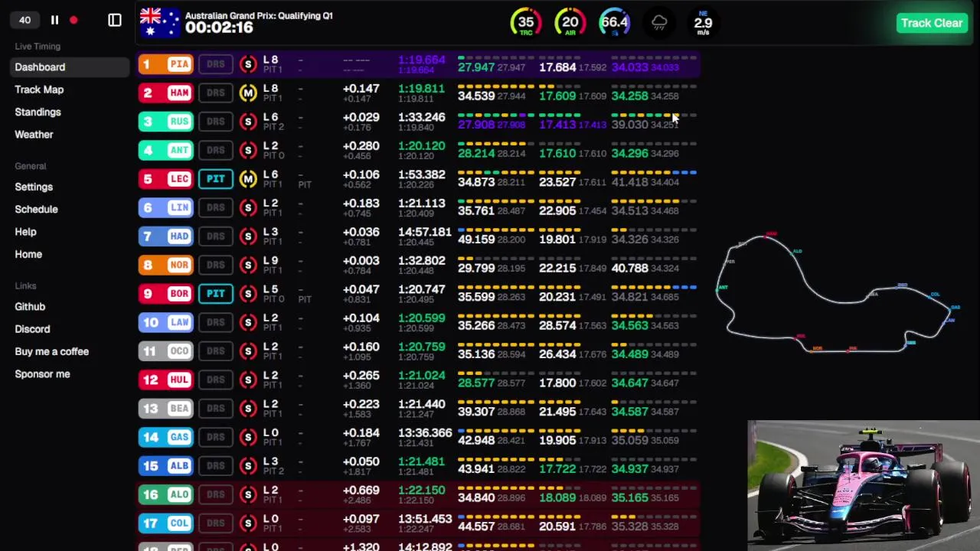Open the Standings page

click(38, 112)
